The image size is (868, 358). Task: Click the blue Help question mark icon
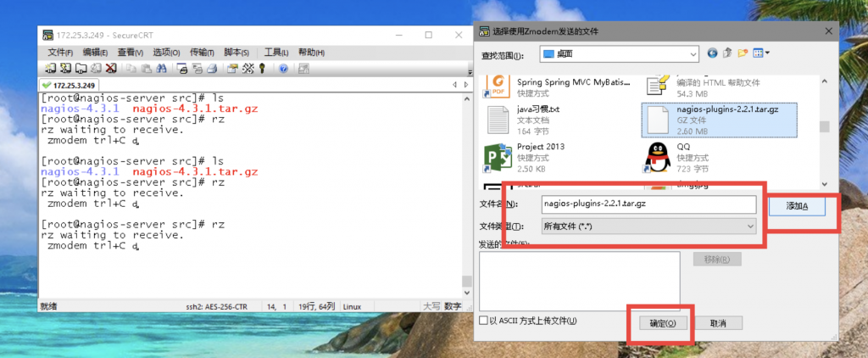283,69
